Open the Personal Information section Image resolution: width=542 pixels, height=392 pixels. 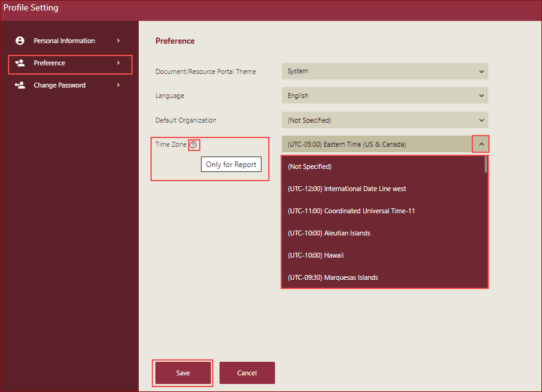(x=64, y=41)
